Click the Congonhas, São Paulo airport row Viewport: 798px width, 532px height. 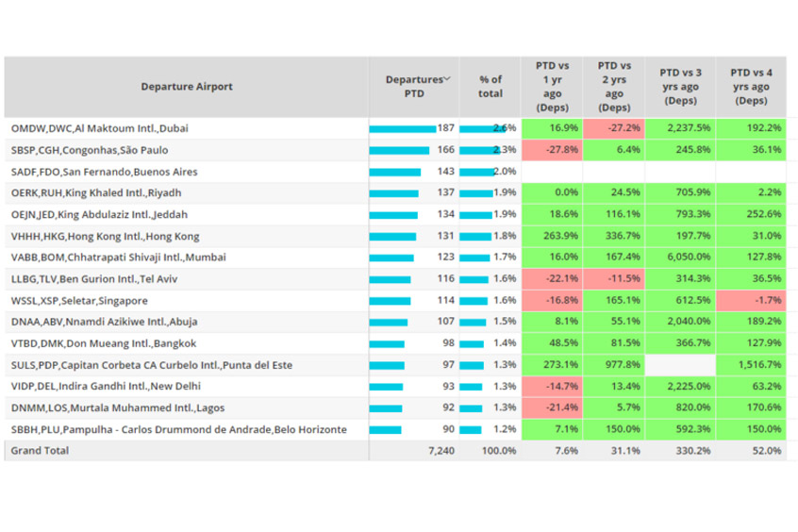[103, 149]
